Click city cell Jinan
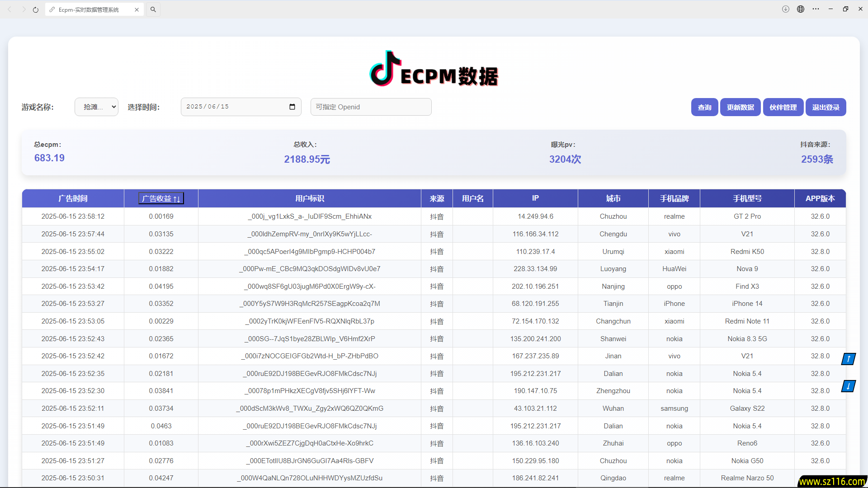Screen dimensions: 868x488 (x=613, y=356)
